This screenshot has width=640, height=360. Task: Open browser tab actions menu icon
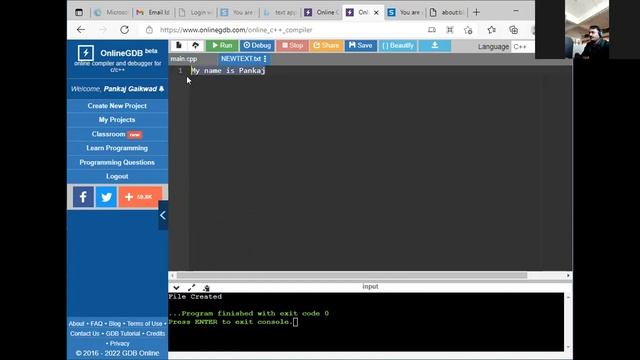point(79,12)
